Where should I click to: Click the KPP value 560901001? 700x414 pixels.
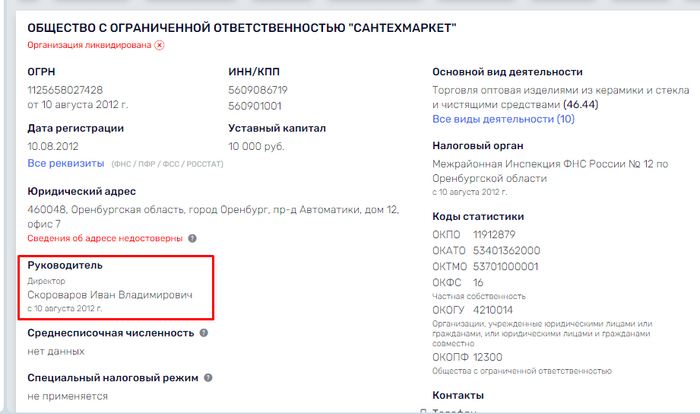[254, 106]
